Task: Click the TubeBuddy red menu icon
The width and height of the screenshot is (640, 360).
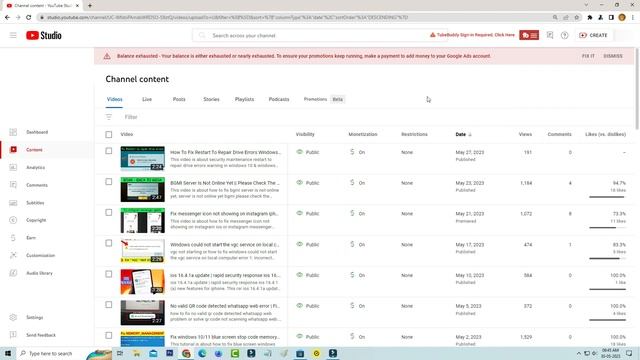Action: pyautogui.click(x=529, y=36)
